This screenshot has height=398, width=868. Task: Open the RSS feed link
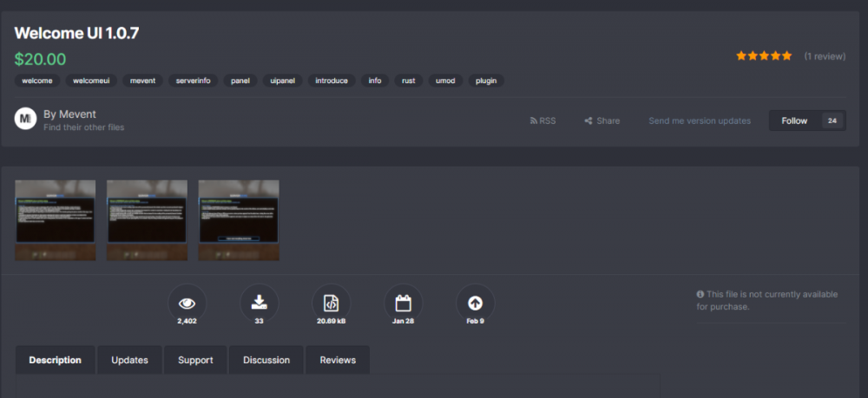click(x=542, y=121)
